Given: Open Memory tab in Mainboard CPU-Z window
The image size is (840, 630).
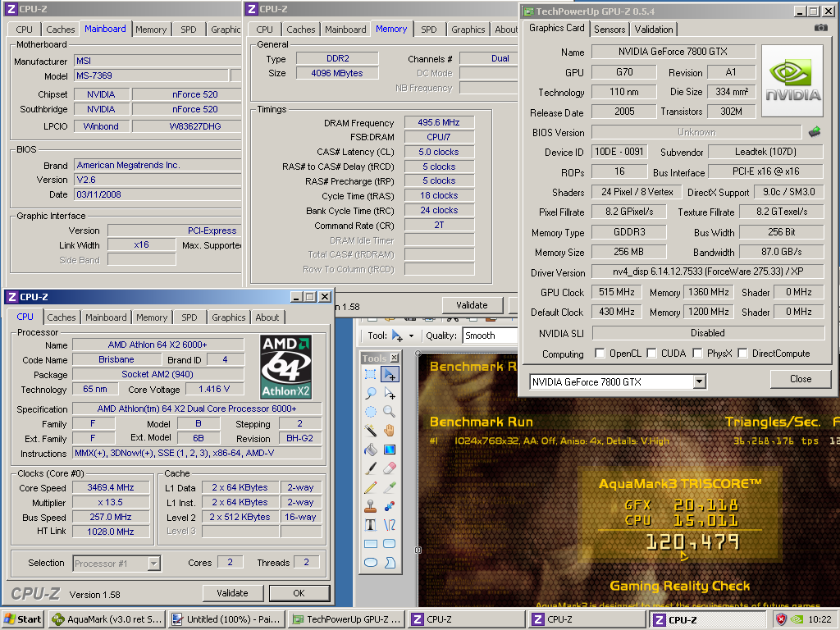Looking at the screenshot, I should coord(151,30).
